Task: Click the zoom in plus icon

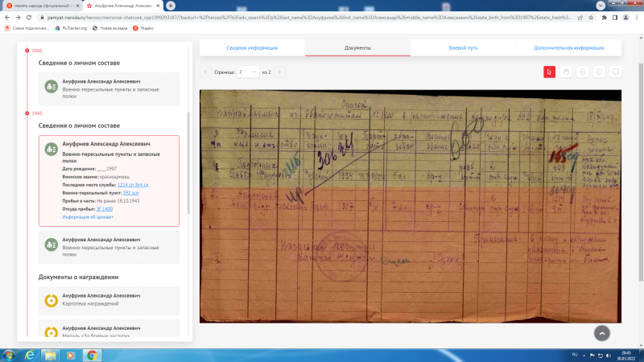Action: (x=583, y=72)
